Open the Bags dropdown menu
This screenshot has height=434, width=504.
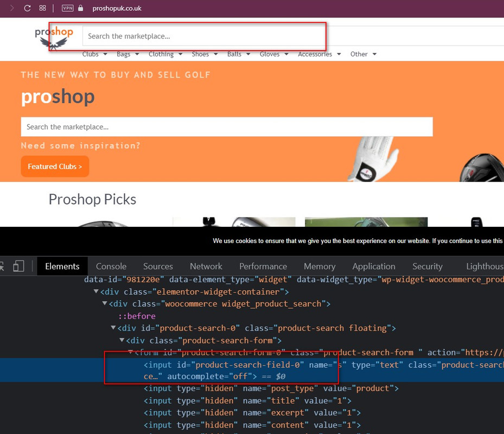pyautogui.click(x=127, y=54)
